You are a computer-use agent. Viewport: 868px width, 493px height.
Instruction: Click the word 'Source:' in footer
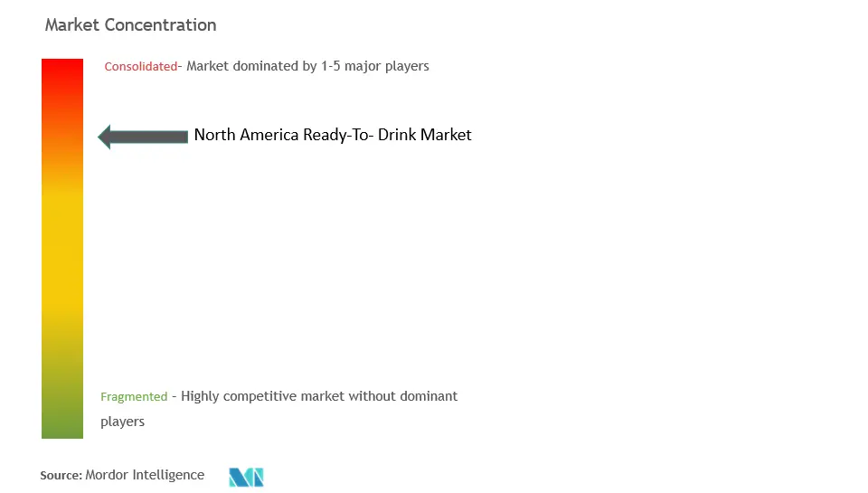pos(61,475)
